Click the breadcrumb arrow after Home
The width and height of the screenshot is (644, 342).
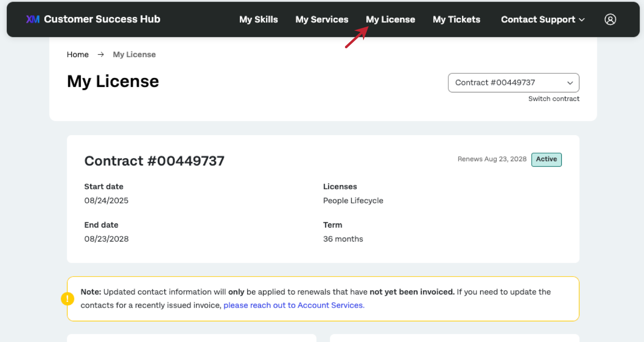coord(101,54)
